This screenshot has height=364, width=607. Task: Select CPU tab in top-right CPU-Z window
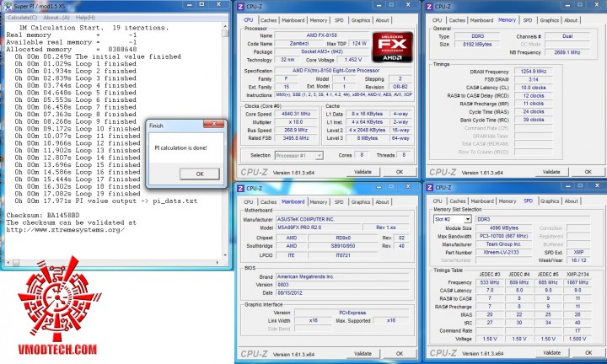437,20
